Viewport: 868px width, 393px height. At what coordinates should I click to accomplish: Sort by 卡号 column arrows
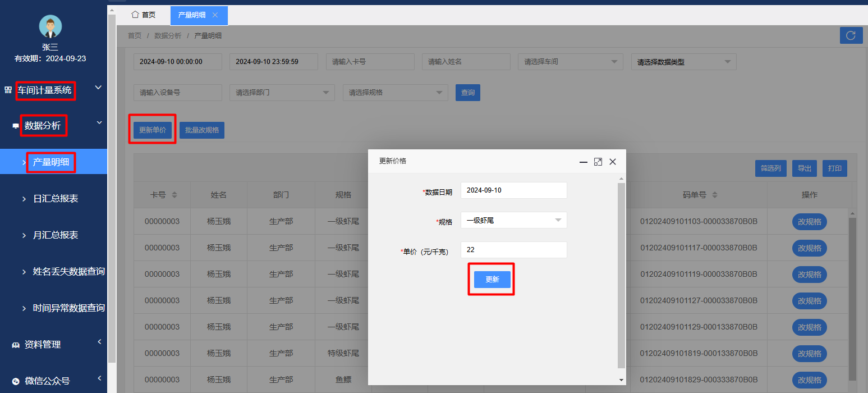pyautogui.click(x=174, y=195)
